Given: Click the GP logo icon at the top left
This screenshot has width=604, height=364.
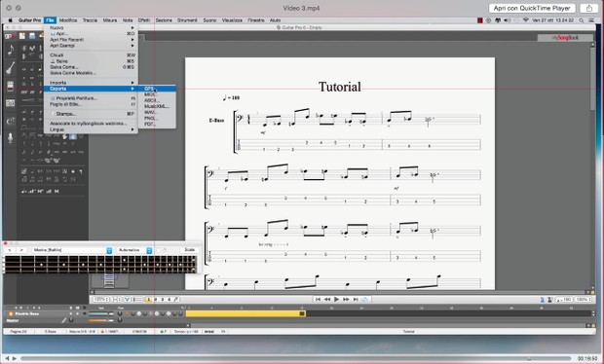Looking at the screenshot, I should (x=9, y=36).
